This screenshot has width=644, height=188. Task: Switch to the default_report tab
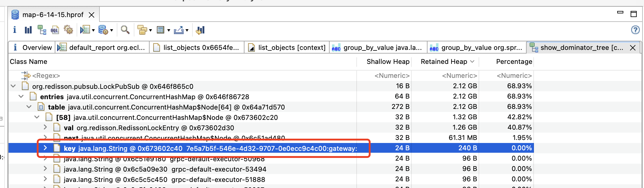(x=102, y=47)
